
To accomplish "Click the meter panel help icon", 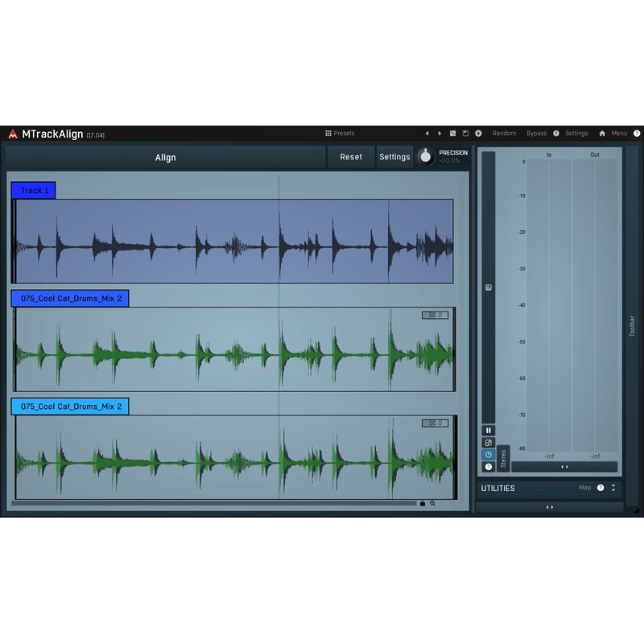I will 489,467.
